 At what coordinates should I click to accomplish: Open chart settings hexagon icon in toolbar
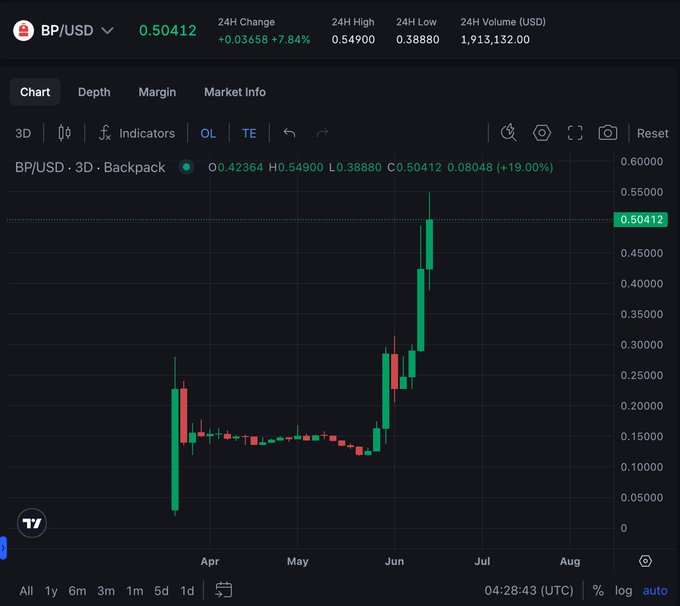click(542, 132)
